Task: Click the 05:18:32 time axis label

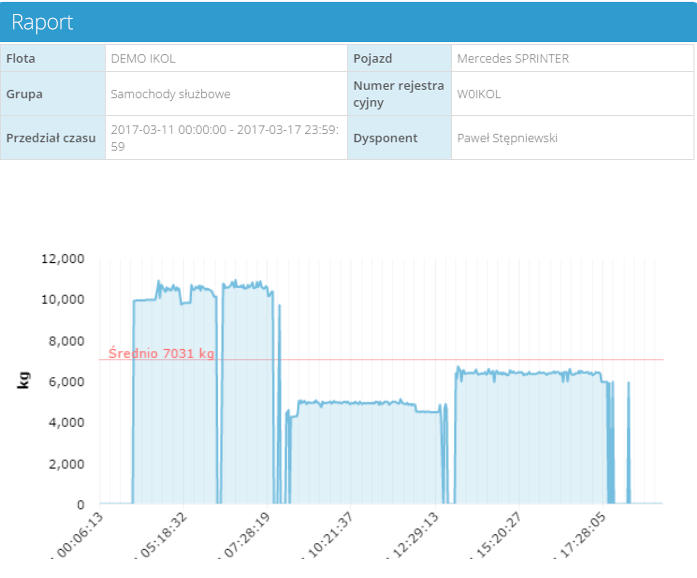Action: click(163, 535)
